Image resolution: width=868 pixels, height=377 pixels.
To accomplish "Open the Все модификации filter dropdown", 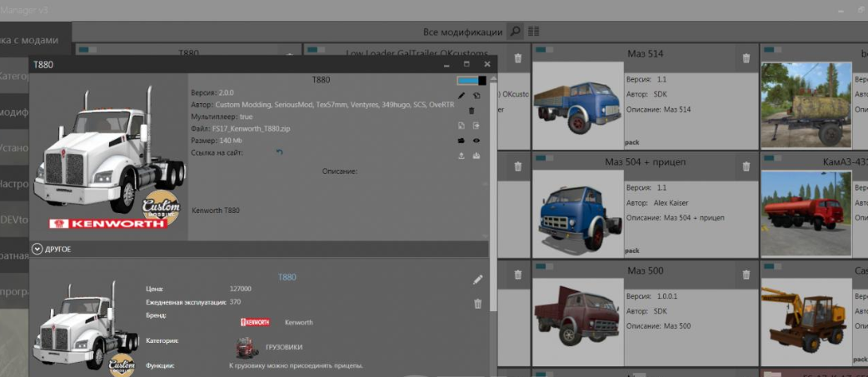I will [462, 32].
